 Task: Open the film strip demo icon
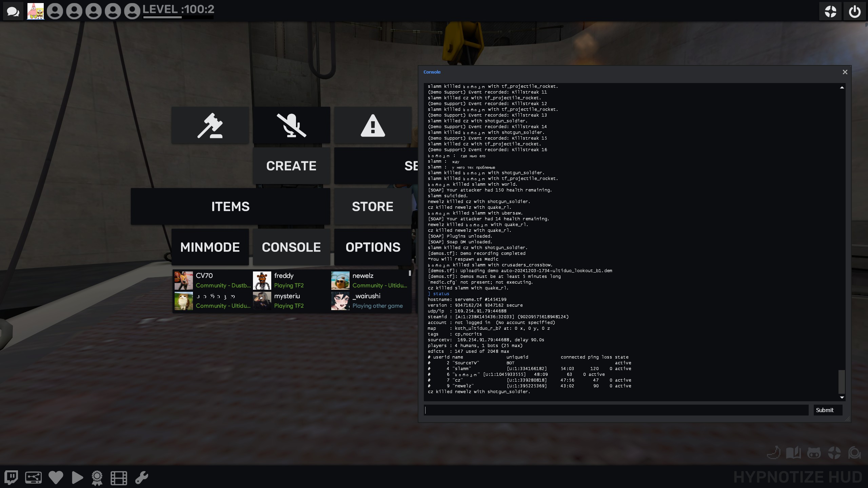click(119, 478)
